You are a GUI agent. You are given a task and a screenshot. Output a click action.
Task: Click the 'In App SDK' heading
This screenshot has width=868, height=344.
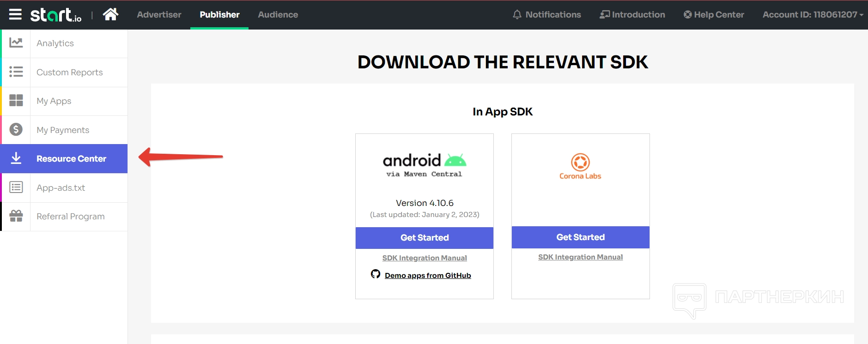503,112
